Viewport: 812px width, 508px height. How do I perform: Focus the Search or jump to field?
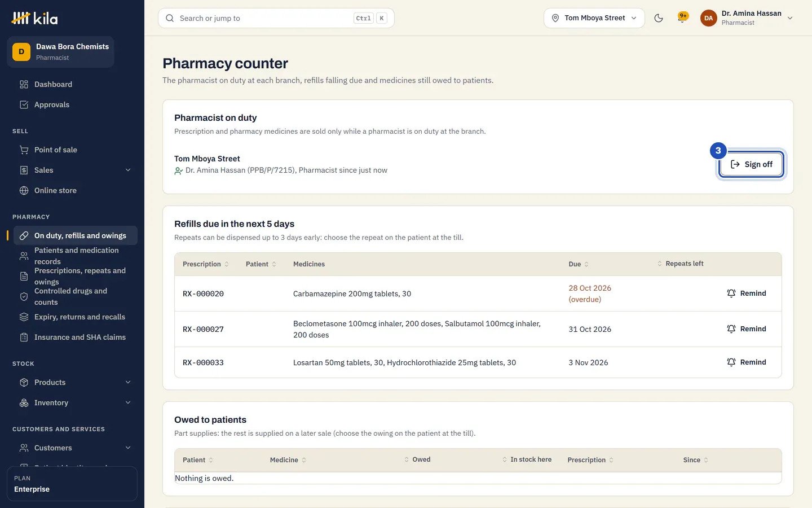pyautogui.click(x=276, y=18)
